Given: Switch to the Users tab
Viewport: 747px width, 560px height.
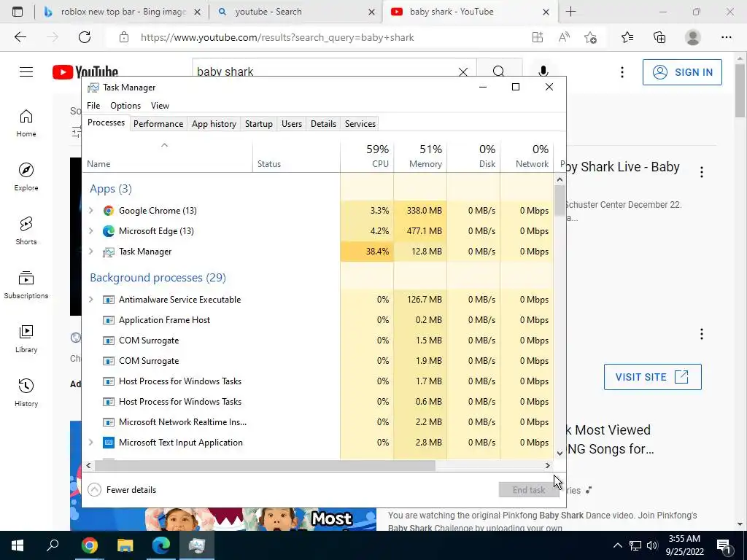Looking at the screenshot, I should pos(292,124).
